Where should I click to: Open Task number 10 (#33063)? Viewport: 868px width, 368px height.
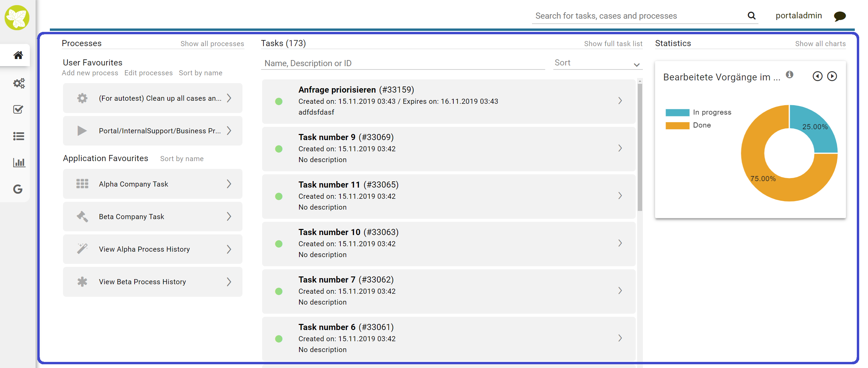point(449,244)
